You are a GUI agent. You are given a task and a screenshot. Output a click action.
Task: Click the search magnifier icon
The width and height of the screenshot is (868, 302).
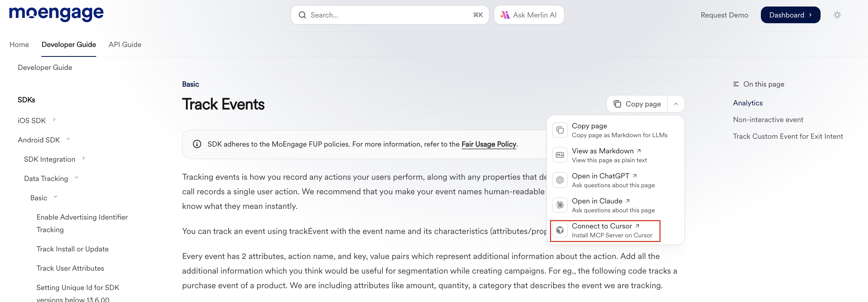(x=302, y=15)
